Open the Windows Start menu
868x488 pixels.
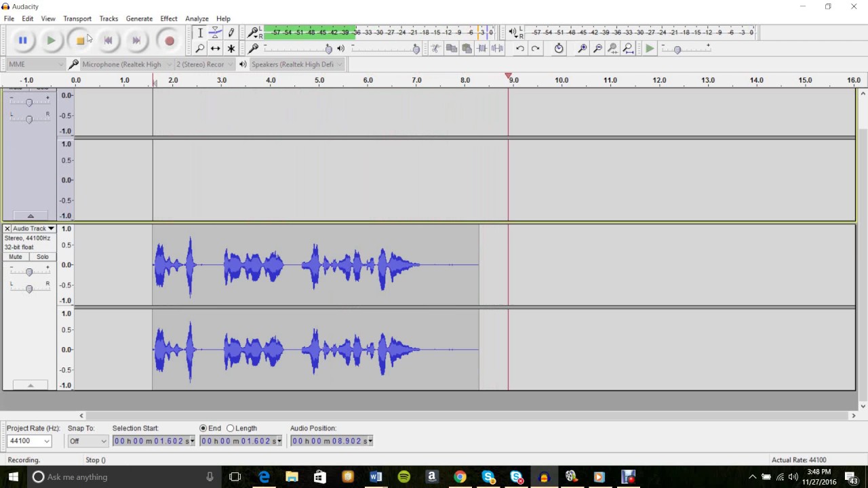click(x=13, y=476)
